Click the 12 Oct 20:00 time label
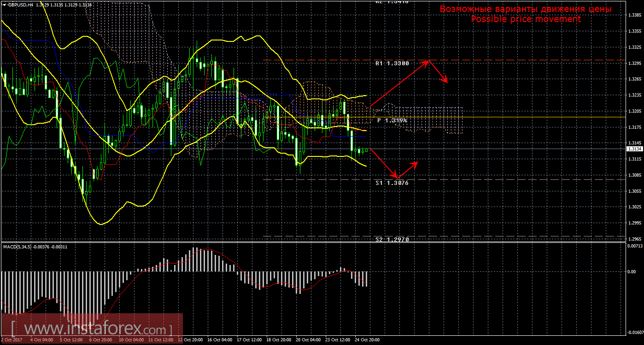The image size is (644, 345). click(x=189, y=340)
